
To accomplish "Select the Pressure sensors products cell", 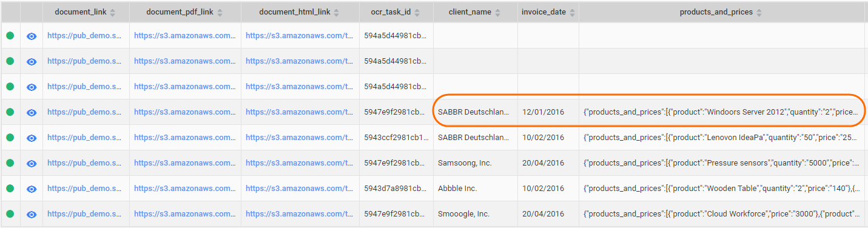I will pyautogui.click(x=722, y=163).
